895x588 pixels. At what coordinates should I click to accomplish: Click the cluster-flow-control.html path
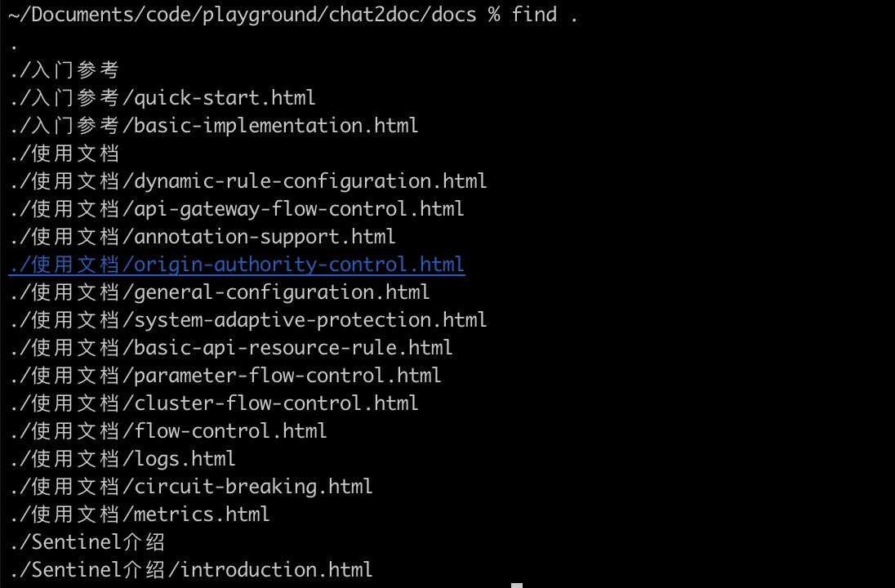pyautogui.click(x=215, y=403)
